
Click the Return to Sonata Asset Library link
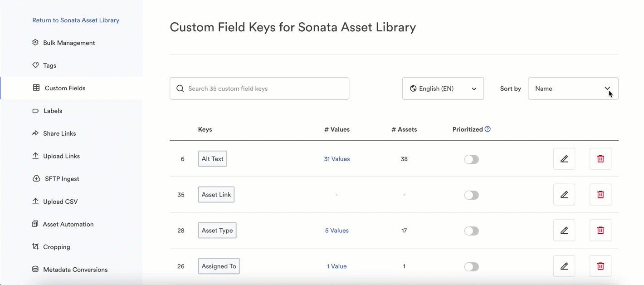coord(76,20)
